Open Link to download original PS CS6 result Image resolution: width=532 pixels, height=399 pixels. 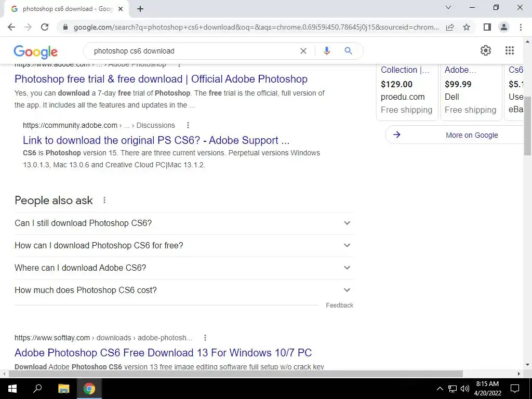pos(156,140)
